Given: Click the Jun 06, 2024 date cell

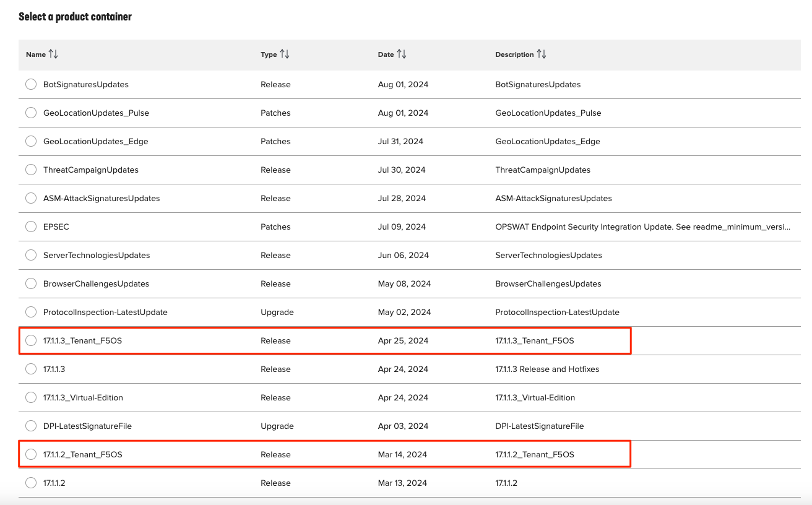Looking at the screenshot, I should [403, 255].
